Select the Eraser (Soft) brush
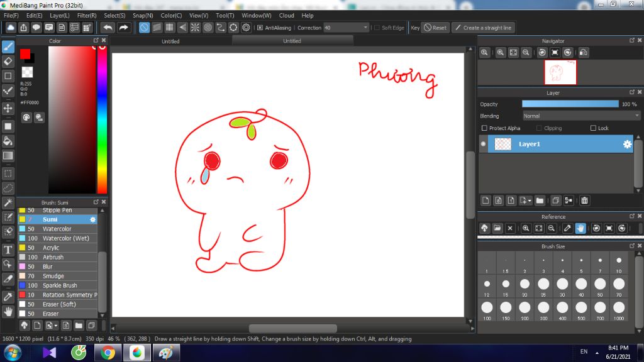The image size is (644, 362). [x=58, y=304]
